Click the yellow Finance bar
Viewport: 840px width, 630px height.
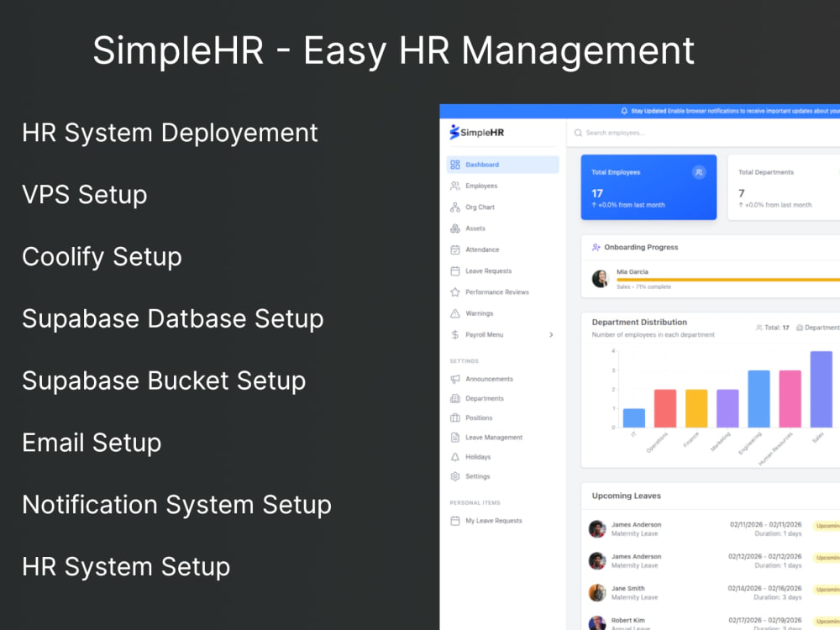point(696,408)
